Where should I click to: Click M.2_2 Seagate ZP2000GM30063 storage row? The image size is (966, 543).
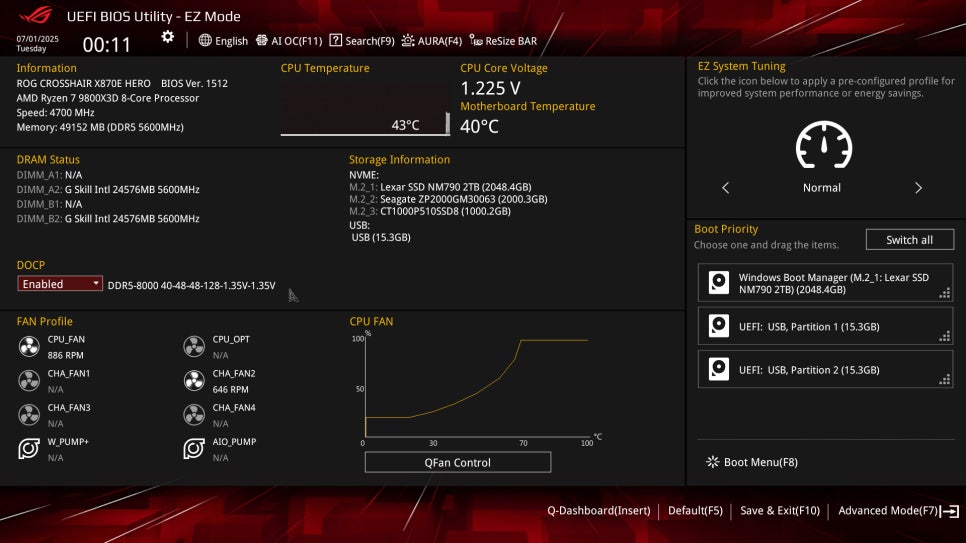click(448, 199)
